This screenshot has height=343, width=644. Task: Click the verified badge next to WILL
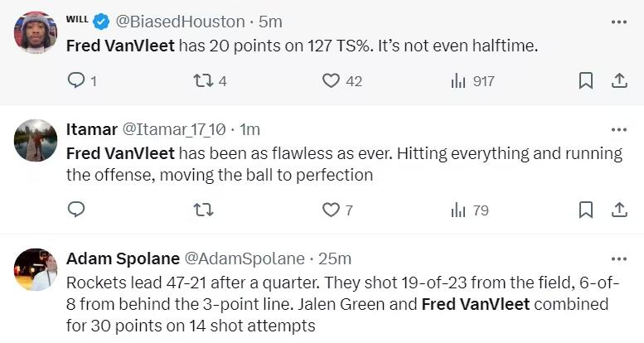coord(103,22)
